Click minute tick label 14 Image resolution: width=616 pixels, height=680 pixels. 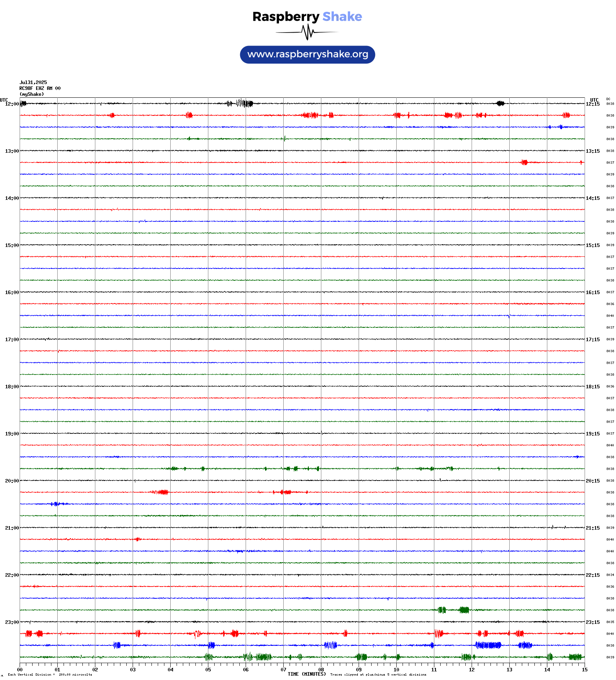547,670
